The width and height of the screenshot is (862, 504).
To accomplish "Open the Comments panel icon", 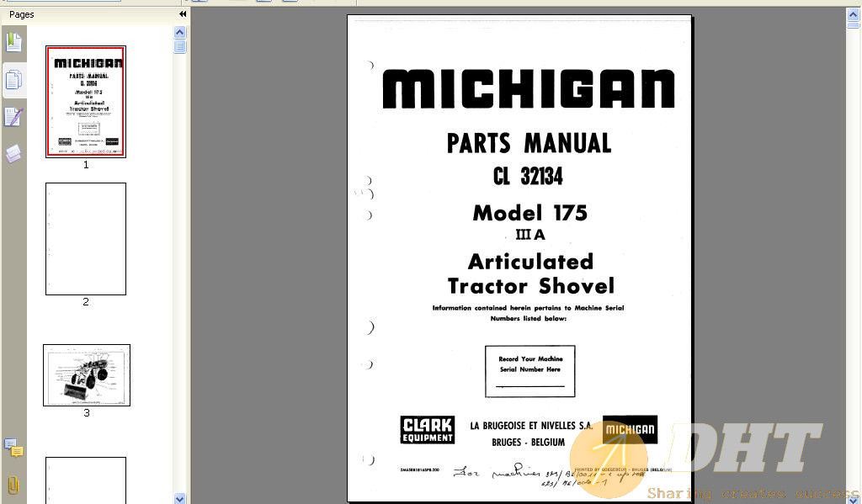I will 13,448.
